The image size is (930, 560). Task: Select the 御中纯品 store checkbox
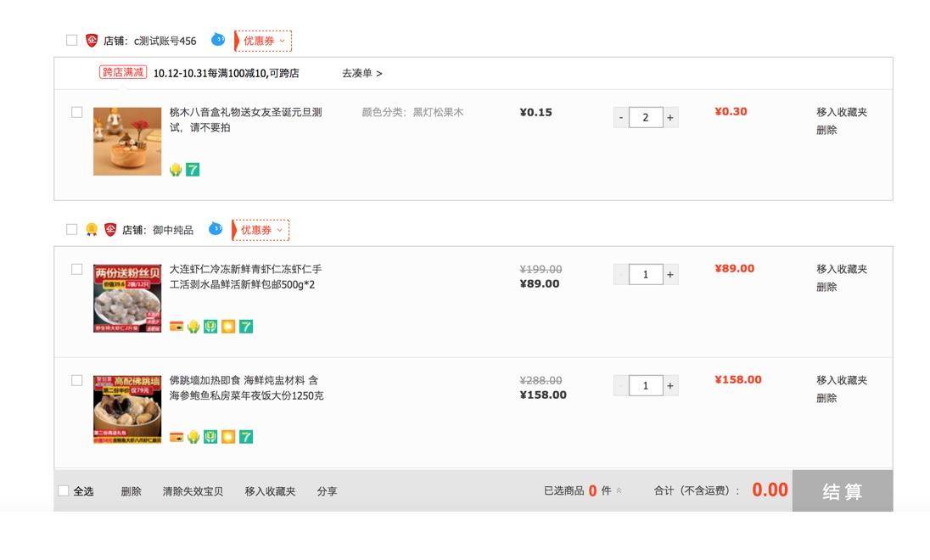tap(72, 229)
